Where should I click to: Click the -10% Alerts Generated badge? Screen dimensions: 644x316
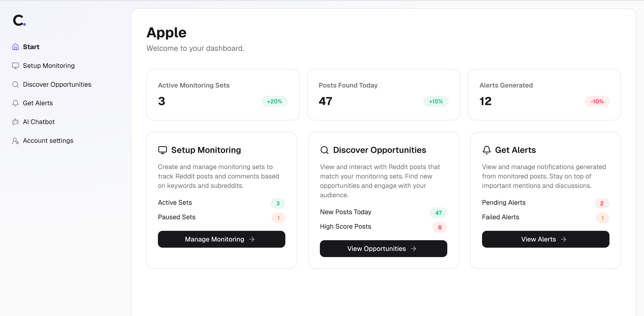point(597,101)
